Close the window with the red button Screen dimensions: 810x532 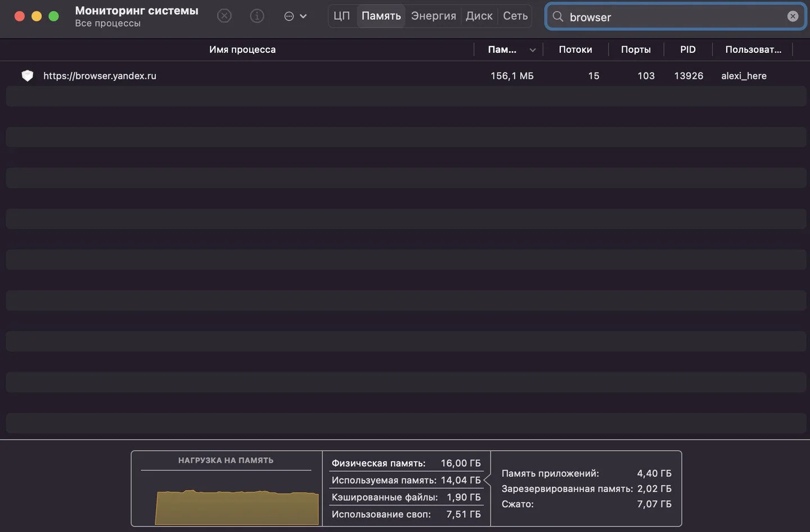pyautogui.click(x=20, y=16)
